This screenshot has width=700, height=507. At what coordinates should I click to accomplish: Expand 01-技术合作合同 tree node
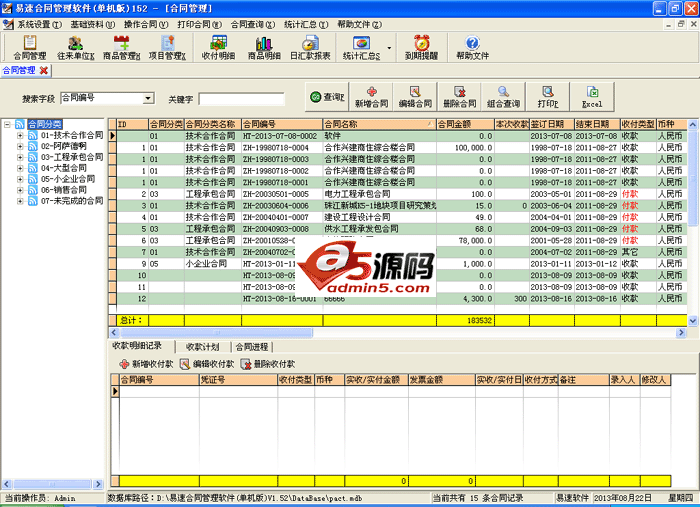20,135
